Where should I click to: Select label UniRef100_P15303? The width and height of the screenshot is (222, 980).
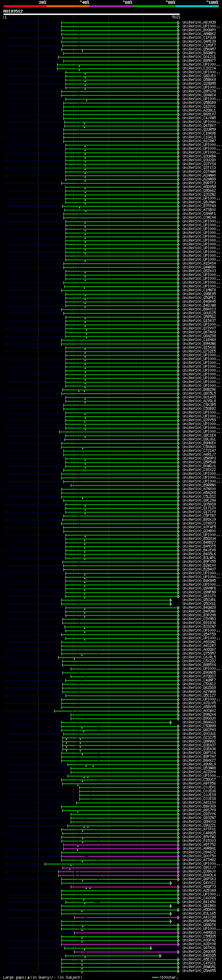pyautogui.click(x=199, y=841)
